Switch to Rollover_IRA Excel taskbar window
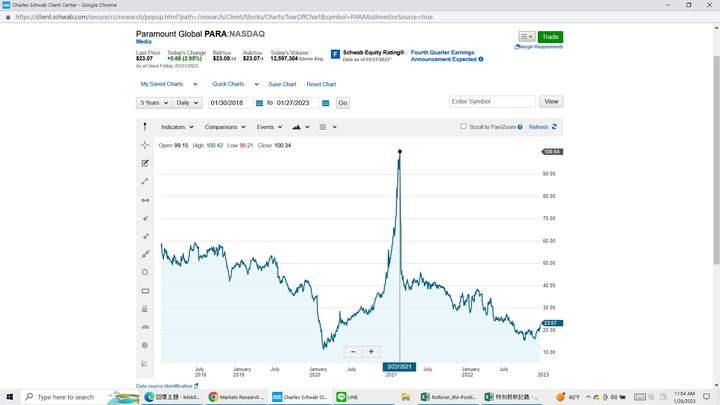 pyautogui.click(x=447, y=397)
